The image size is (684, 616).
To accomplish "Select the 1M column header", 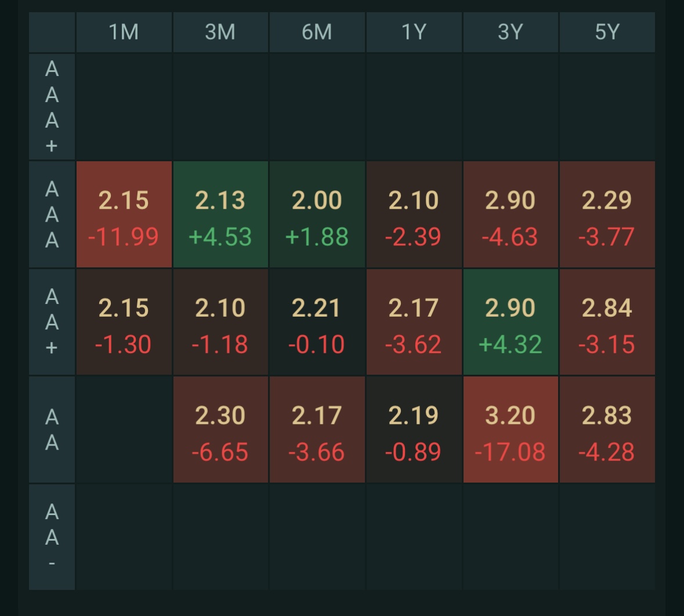I will coord(124,32).
